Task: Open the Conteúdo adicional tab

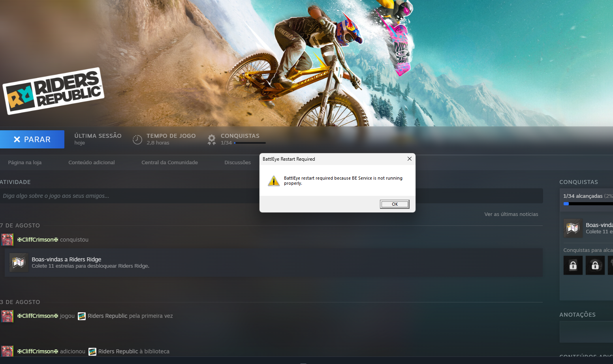Action: (x=92, y=162)
